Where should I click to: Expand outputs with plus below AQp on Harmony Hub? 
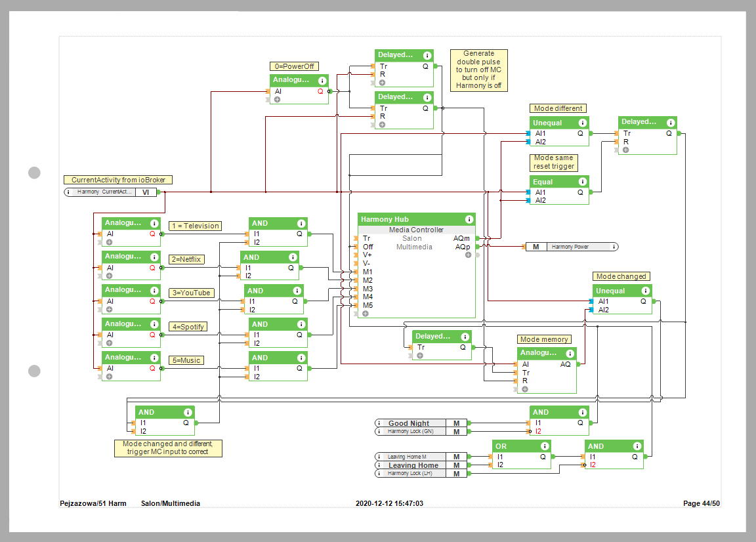coord(468,255)
